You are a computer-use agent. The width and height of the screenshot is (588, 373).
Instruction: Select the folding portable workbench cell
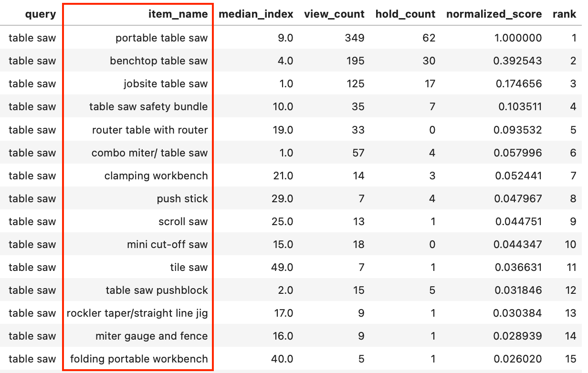pos(139,359)
